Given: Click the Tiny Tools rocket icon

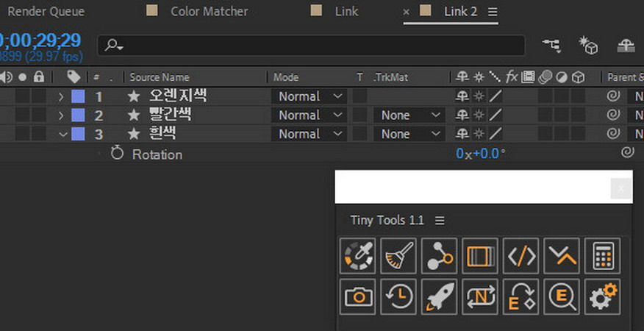Looking at the screenshot, I should pos(439,296).
